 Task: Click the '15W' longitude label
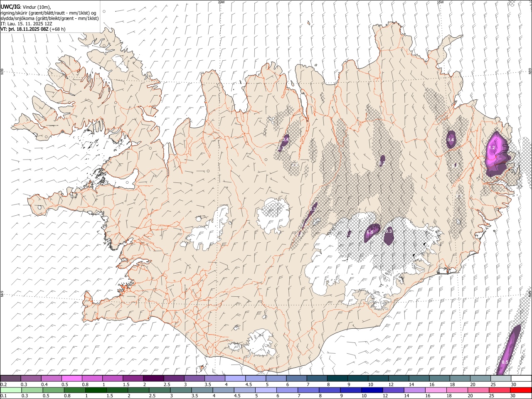(440, 2)
